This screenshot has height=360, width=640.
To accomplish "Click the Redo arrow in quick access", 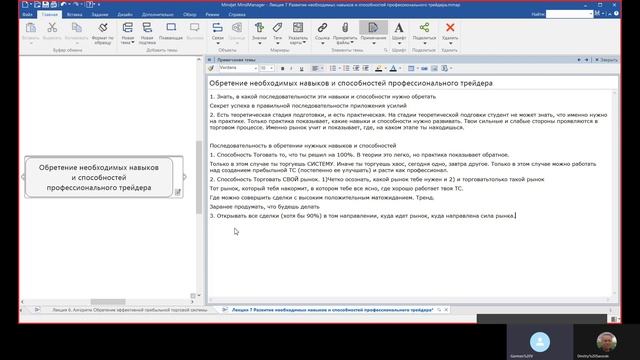I will [76, 4].
